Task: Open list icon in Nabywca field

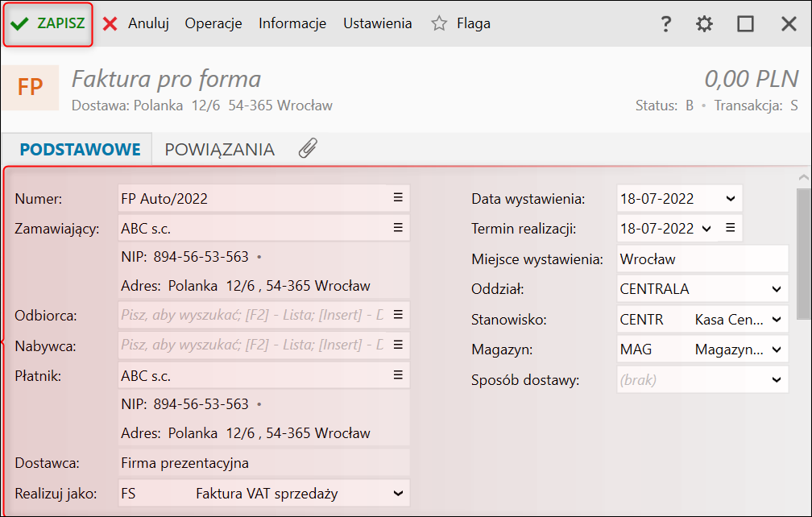Action: coord(398,345)
